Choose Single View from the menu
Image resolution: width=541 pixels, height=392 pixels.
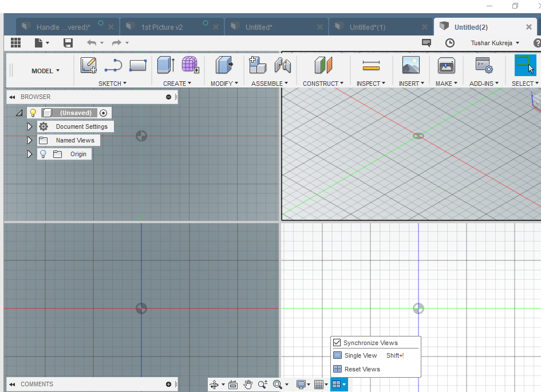click(x=376, y=355)
